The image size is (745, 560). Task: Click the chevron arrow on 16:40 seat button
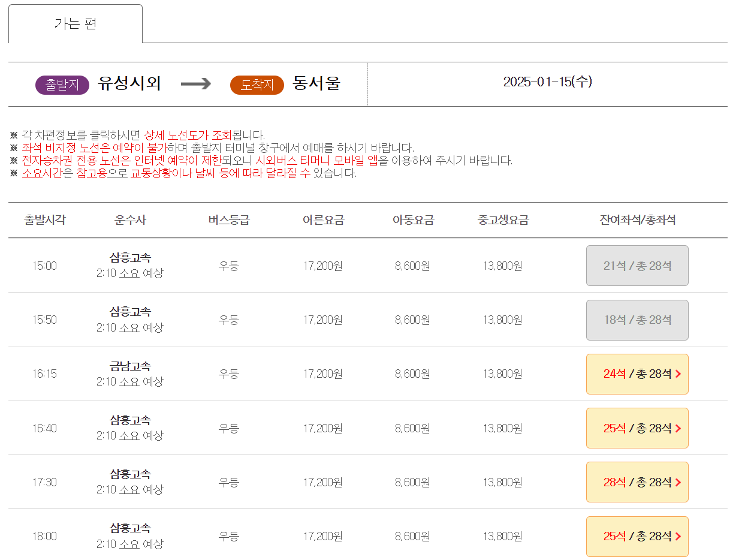(678, 428)
